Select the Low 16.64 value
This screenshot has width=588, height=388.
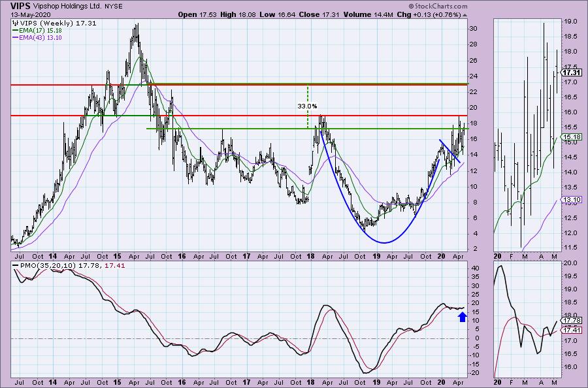pyautogui.click(x=278, y=14)
